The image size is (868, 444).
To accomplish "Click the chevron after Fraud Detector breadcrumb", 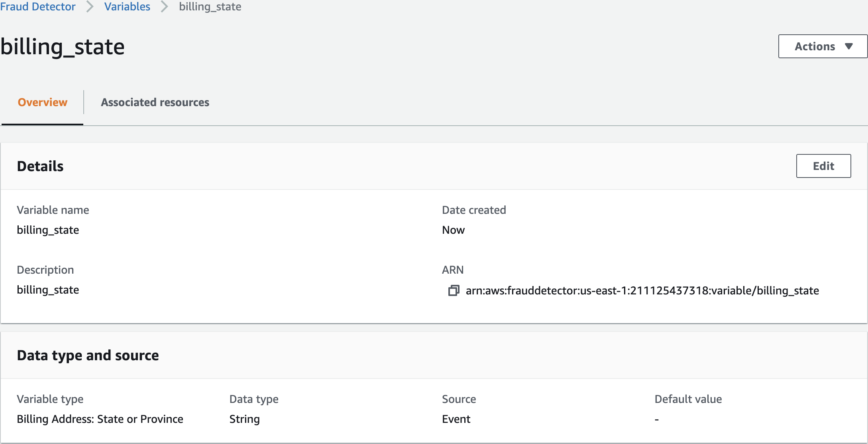I will click(x=90, y=7).
